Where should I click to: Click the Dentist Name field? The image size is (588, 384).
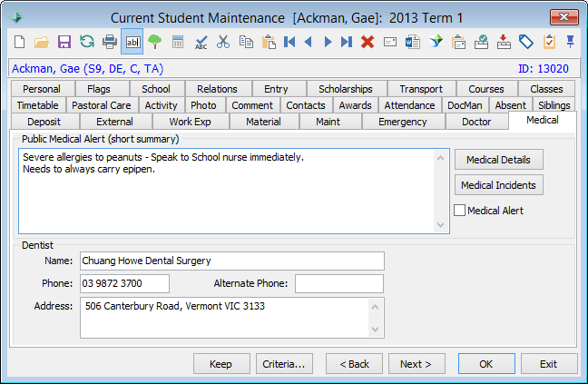[232, 261]
